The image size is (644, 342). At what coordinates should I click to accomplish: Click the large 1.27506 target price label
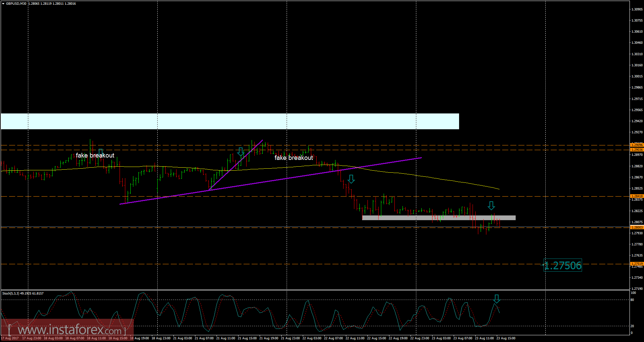pos(563,265)
